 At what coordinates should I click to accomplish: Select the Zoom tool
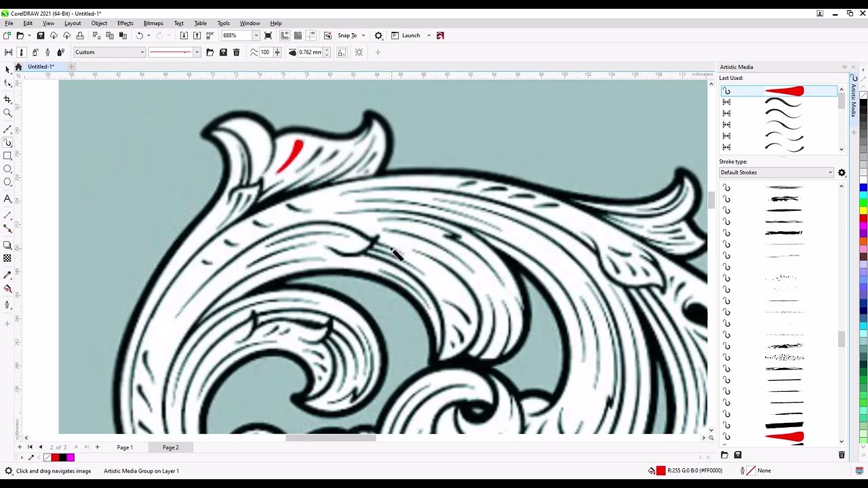(7, 113)
